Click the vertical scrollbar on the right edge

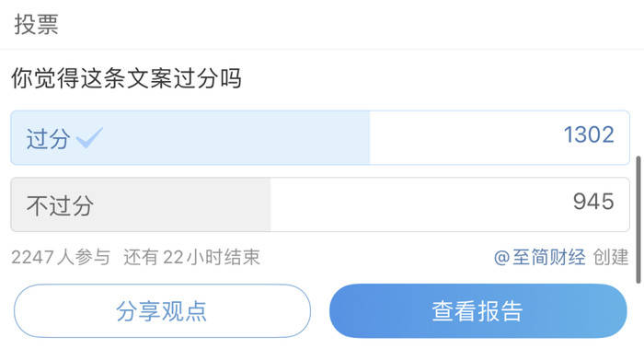pyautogui.click(x=638, y=220)
